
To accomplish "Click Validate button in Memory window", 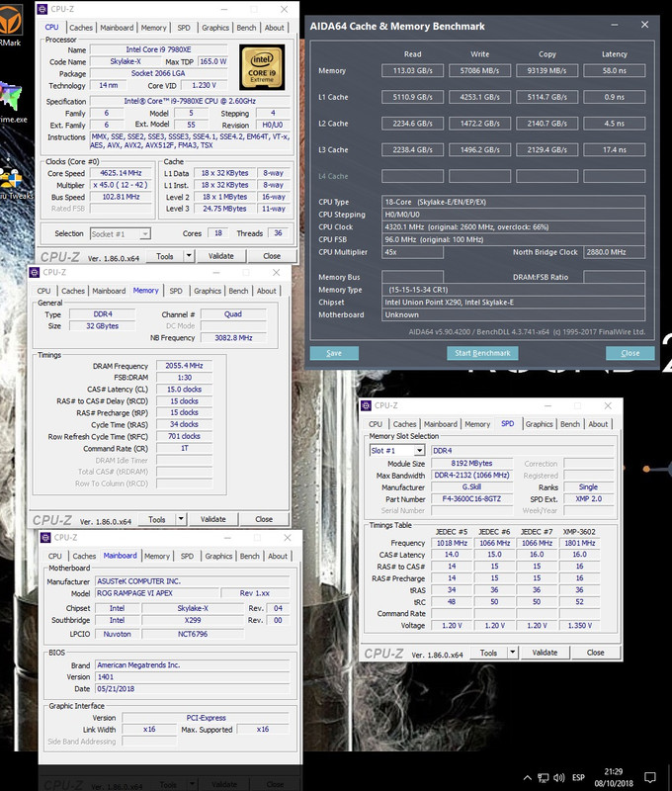I will 212,519.
